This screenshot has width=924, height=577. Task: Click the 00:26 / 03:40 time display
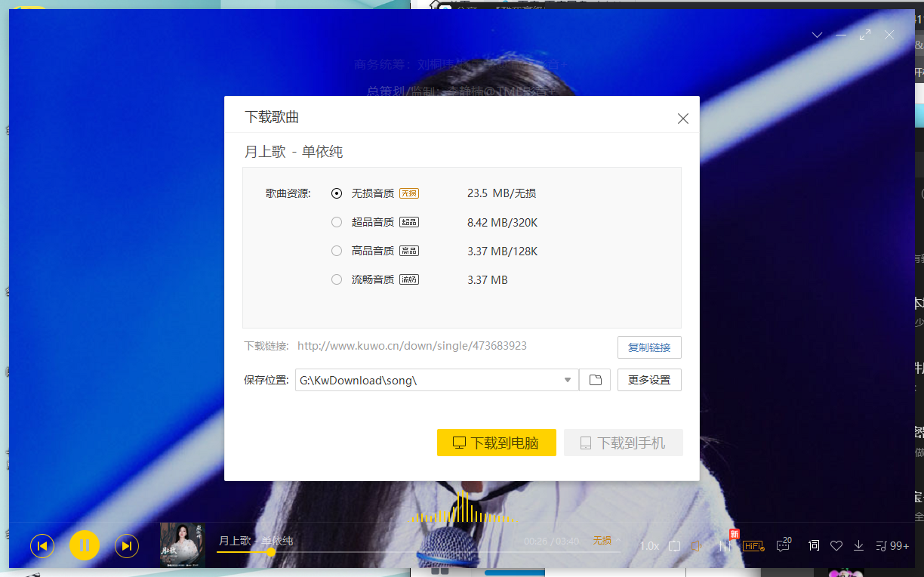tap(551, 542)
